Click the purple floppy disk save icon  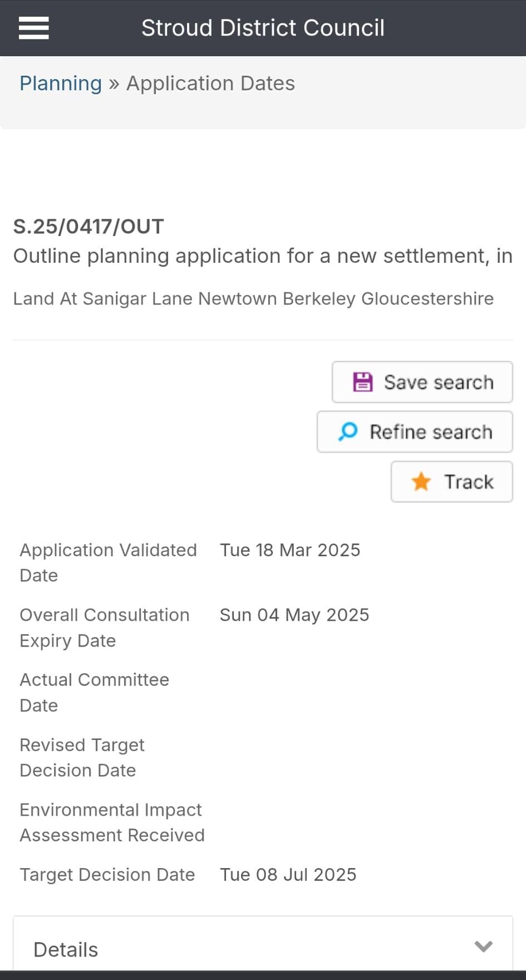point(363,382)
